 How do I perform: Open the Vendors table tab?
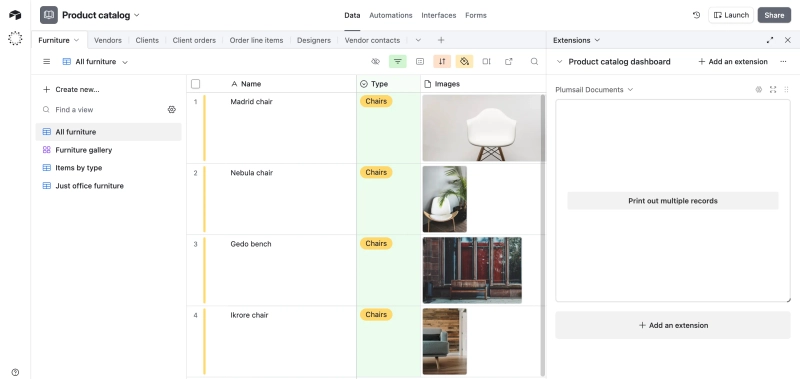click(108, 40)
